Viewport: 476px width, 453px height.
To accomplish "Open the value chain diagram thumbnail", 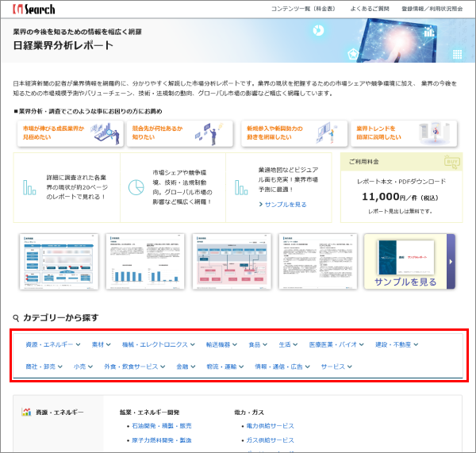I will [232, 262].
